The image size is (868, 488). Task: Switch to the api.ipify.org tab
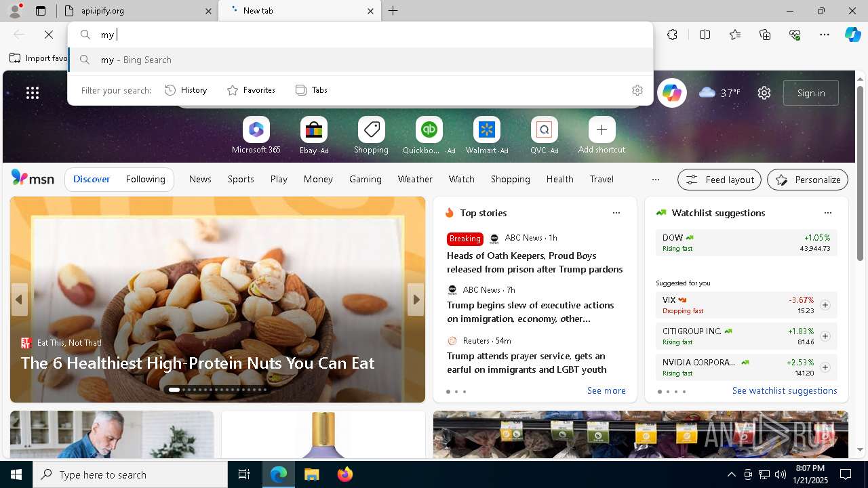coord(138,11)
